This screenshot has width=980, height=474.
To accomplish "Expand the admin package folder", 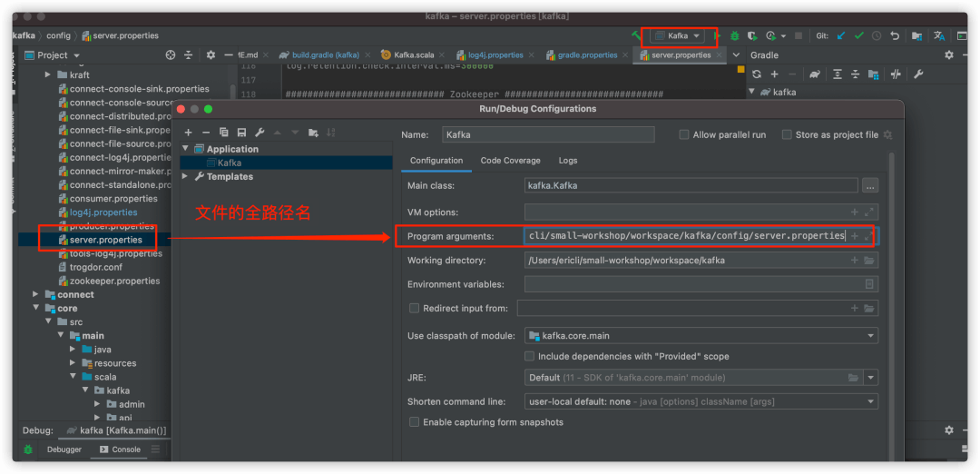I will [97, 404].
